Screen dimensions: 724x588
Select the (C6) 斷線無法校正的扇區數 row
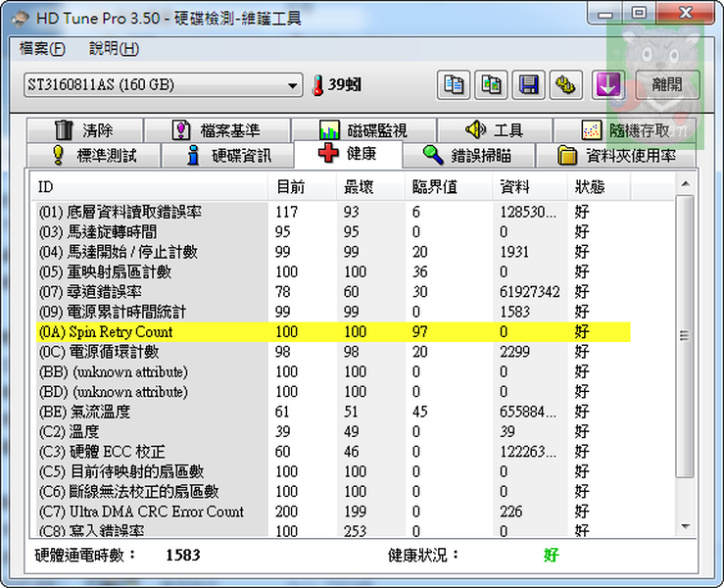click(x=333, y=491)
